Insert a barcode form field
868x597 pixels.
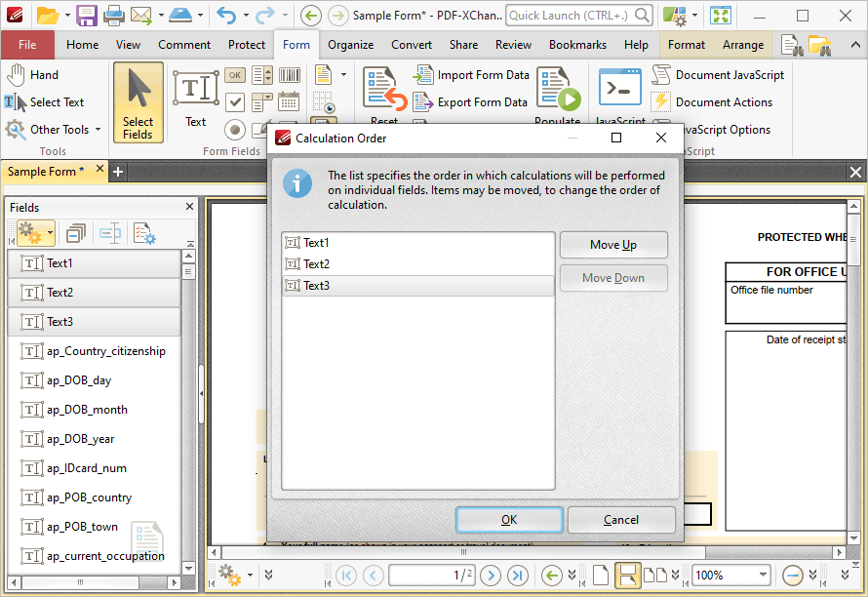[290, 75]
